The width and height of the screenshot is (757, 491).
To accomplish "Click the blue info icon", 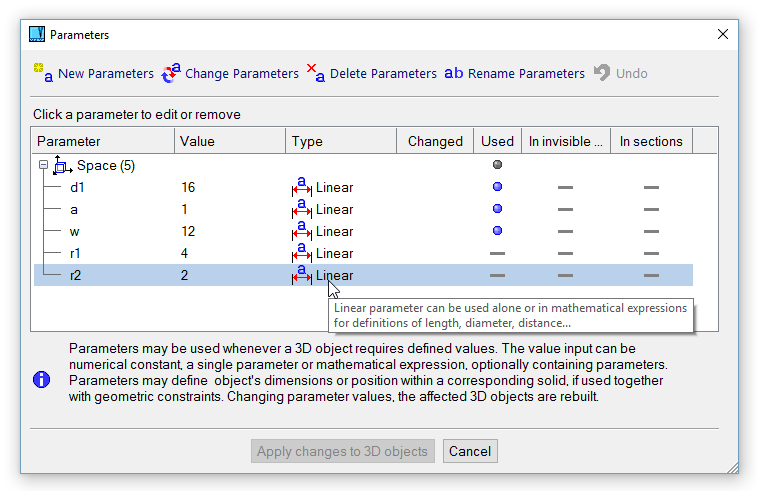I will click(42, 379).
